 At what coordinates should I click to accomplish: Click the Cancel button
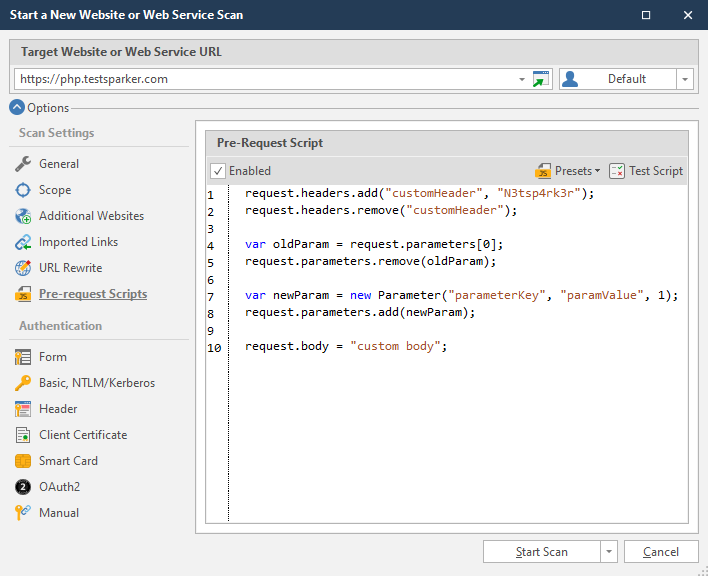click(661, 552)
